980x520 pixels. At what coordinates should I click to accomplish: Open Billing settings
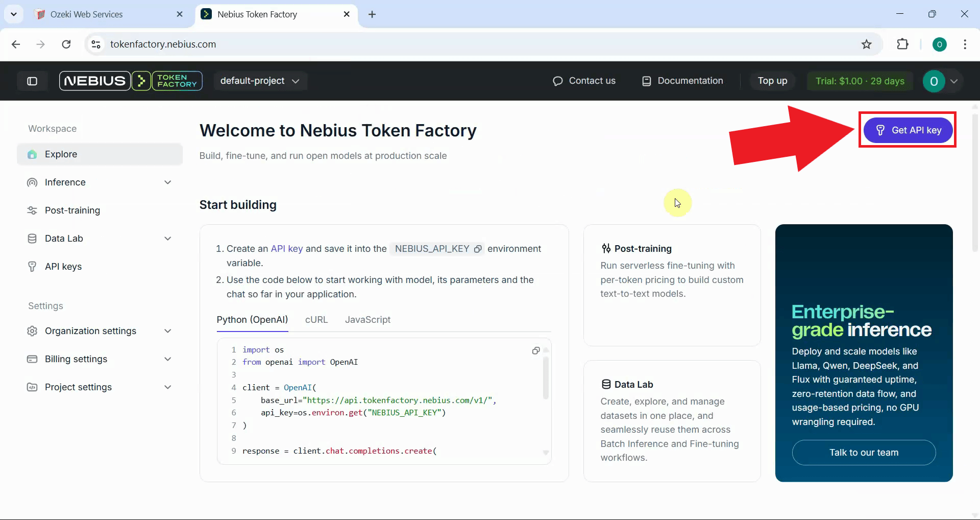pyautogui.click(x=75, y=359)
